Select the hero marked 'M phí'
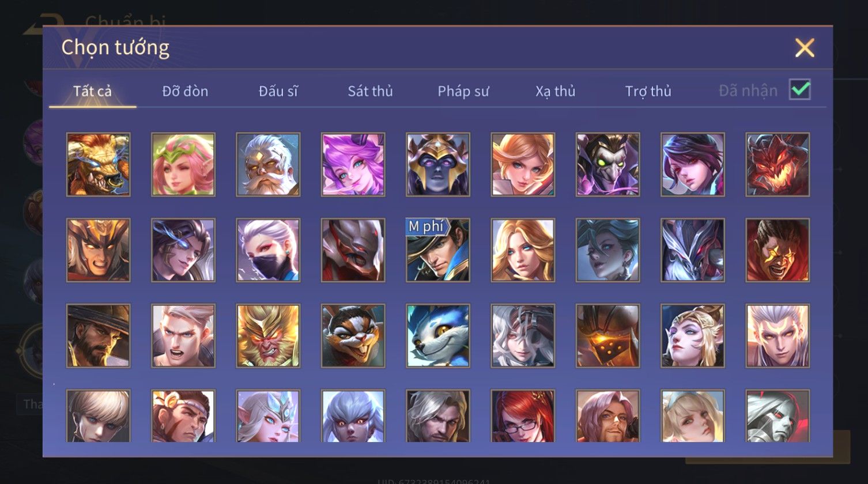 pos(438,250)
